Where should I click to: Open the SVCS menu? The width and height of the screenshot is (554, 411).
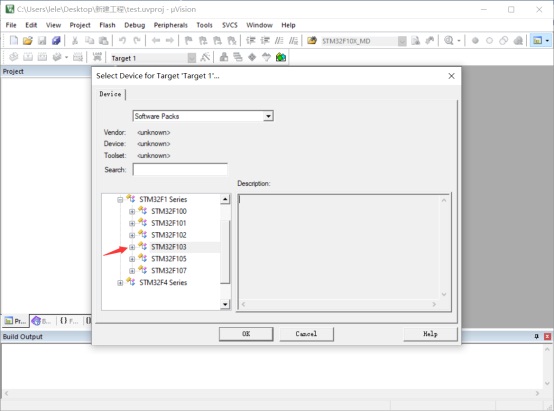(230, 25)
